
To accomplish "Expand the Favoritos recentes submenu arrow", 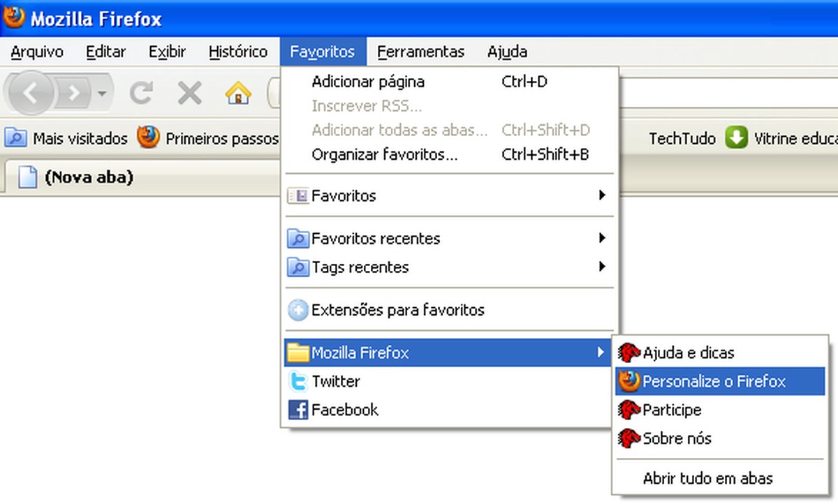I will 602,238.
